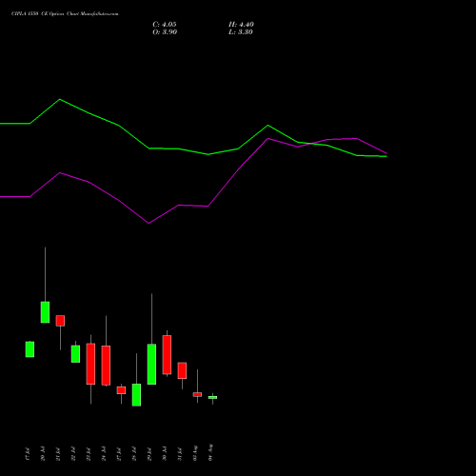Click the red candle above 31 Jul

coord(182,370)
